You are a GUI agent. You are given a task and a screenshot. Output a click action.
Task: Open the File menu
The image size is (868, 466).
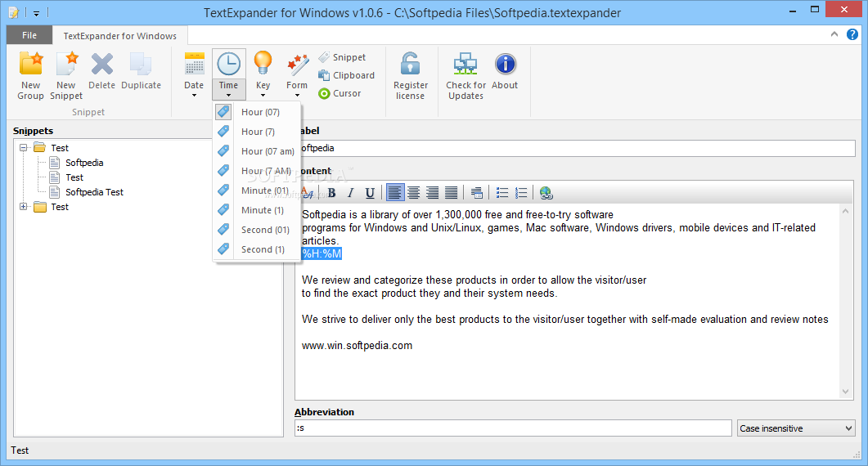pyautogui.click(x=29, y=35)
